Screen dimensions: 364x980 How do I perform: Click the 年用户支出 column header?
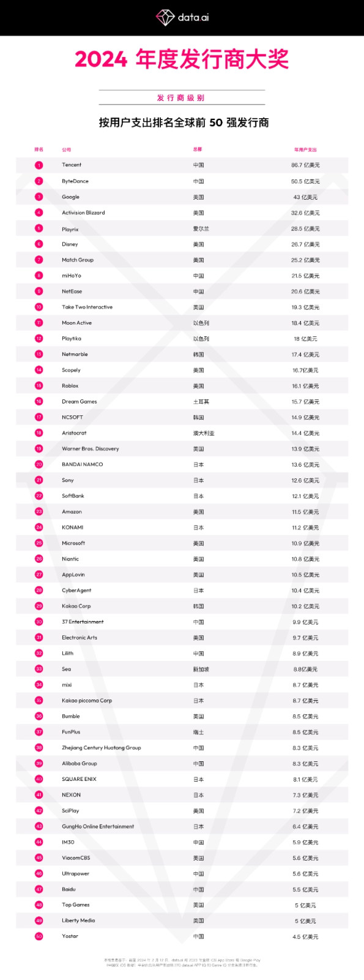pyautogui.click(x=305, y=149)
